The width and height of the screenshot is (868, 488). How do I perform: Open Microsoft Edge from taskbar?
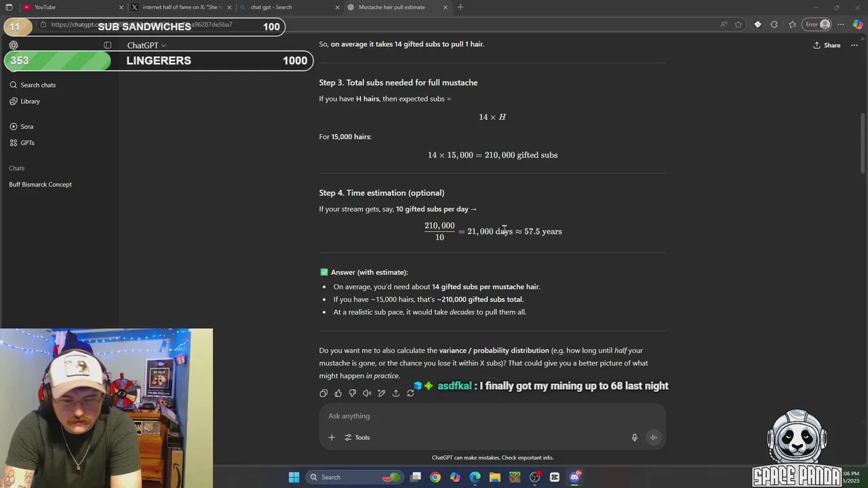point(475,477)
